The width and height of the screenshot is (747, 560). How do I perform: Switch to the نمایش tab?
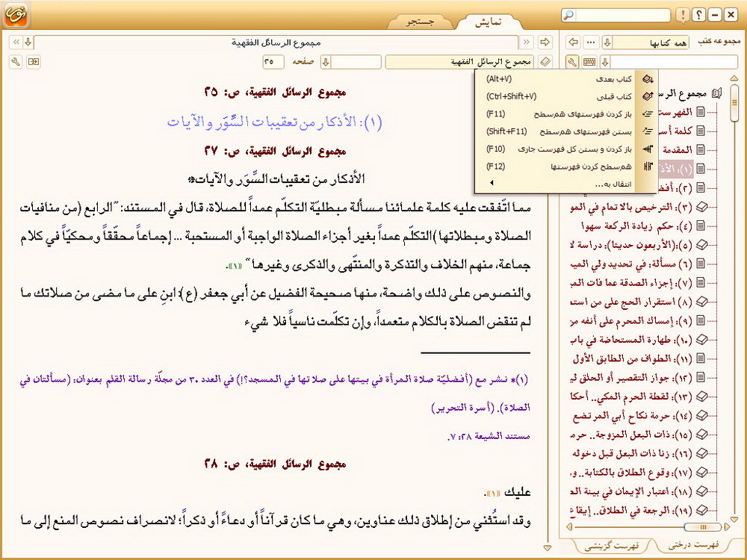point(489,22)
